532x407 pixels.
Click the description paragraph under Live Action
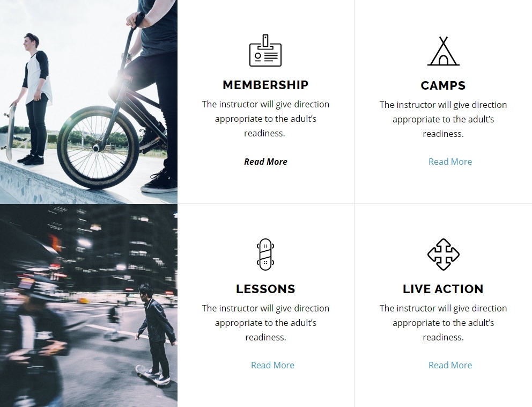pos(443,323)
